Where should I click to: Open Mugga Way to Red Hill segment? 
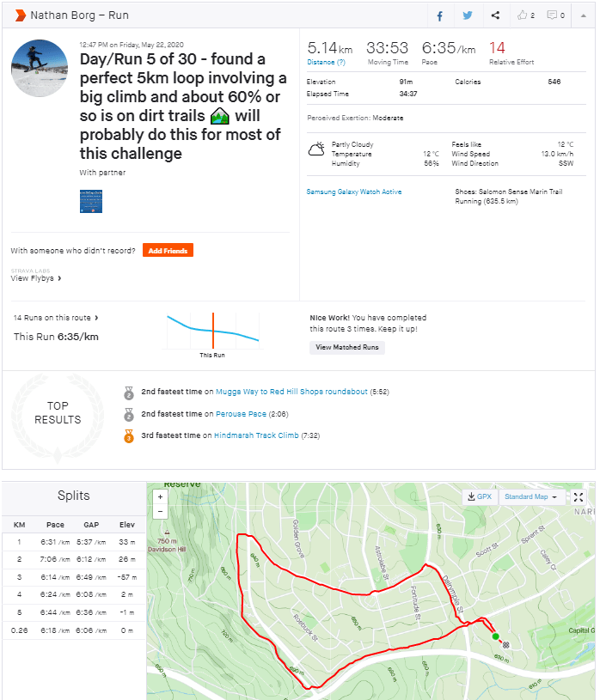click(x=291, y=392)
